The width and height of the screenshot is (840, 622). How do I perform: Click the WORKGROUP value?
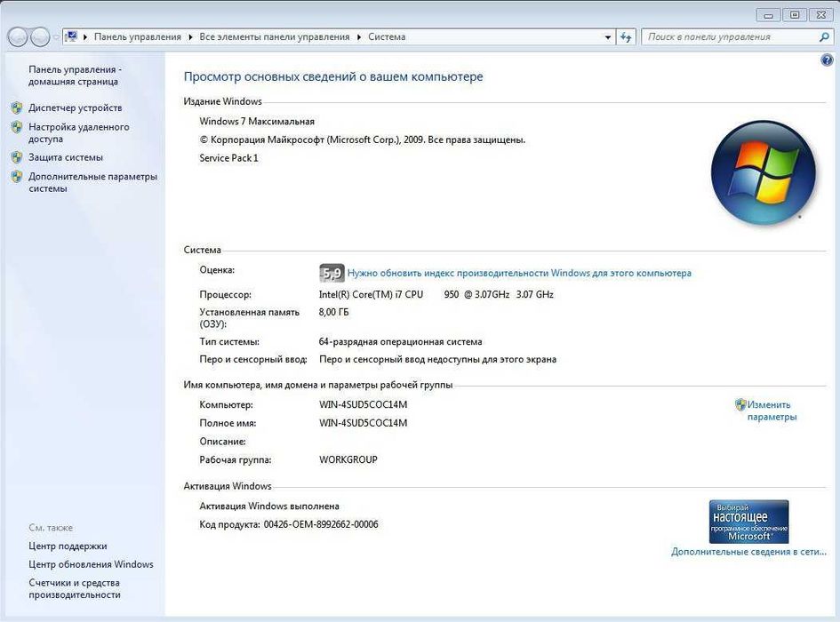click(348, 459)
